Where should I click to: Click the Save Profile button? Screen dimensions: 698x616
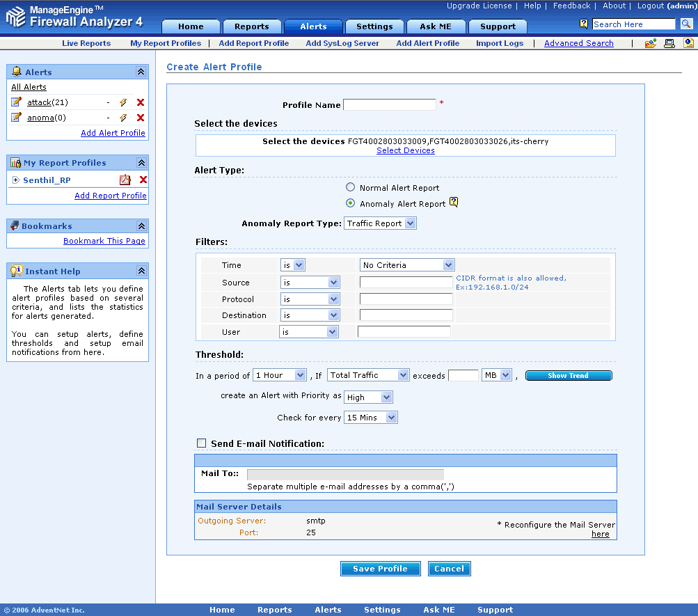click(x=380, y=569)
